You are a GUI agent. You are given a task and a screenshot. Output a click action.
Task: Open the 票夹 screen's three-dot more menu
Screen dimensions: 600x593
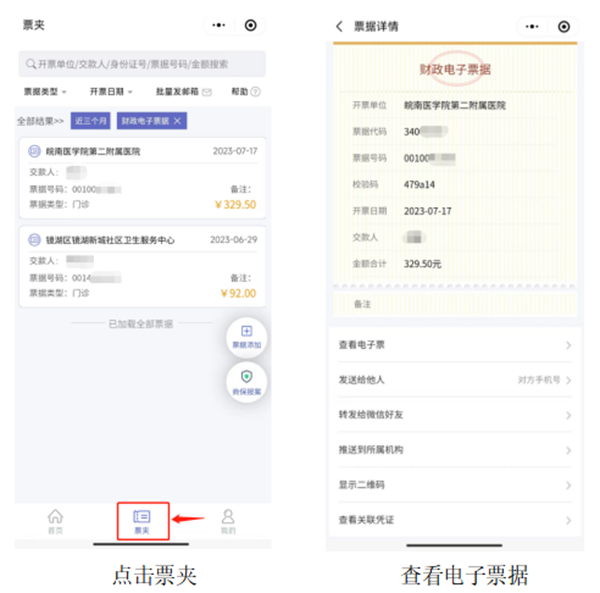pyautogui.click(x=219, y=25)
